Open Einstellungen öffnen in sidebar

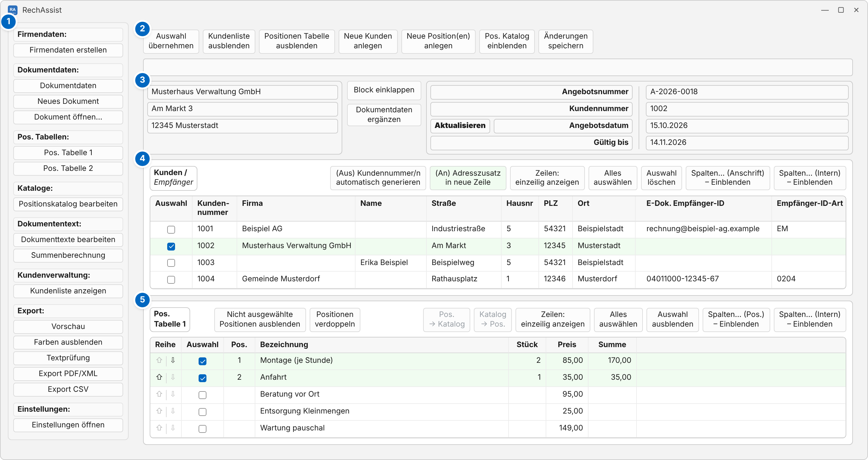68,425
